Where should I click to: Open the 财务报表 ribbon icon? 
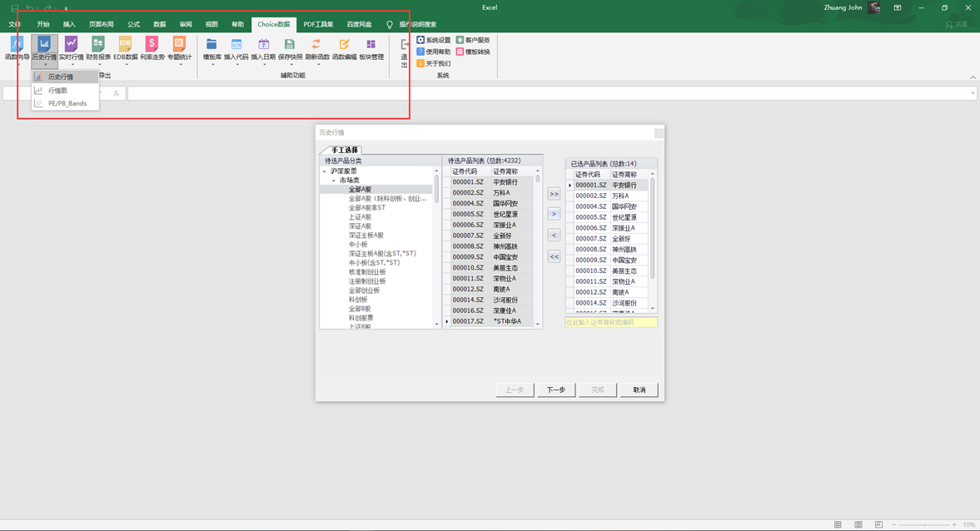tap(98, 44)
